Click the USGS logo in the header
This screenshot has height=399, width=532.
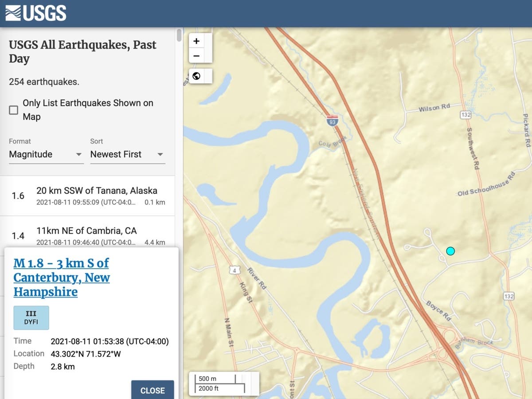(35, 13)
